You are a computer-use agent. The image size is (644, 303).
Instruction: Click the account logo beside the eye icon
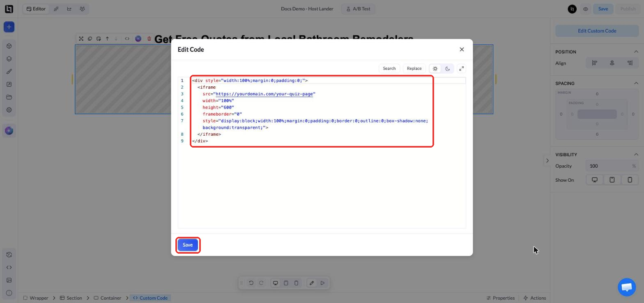[x=572, y=9]
